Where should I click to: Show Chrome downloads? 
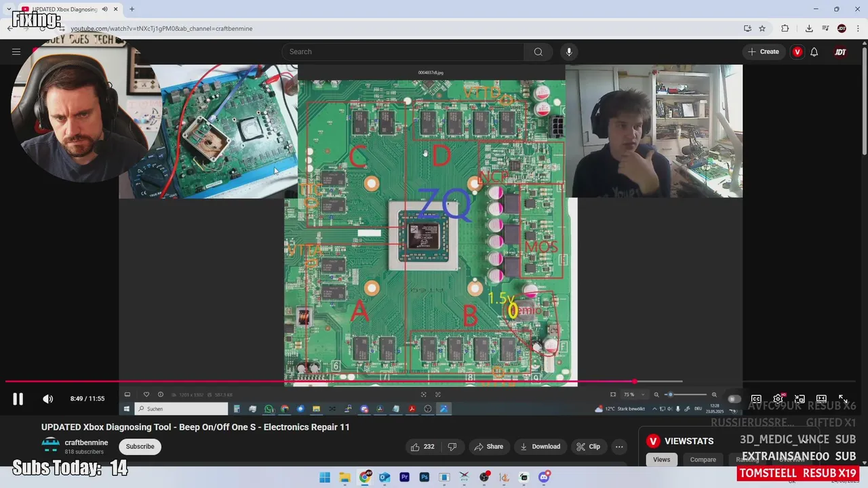[809, 28]
